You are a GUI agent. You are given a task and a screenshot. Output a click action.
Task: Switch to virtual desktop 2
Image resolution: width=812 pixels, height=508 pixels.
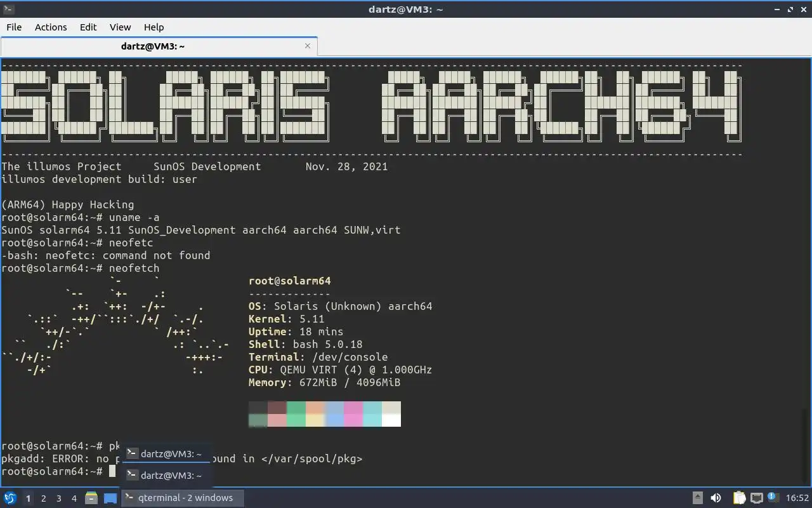pos(43,498)
